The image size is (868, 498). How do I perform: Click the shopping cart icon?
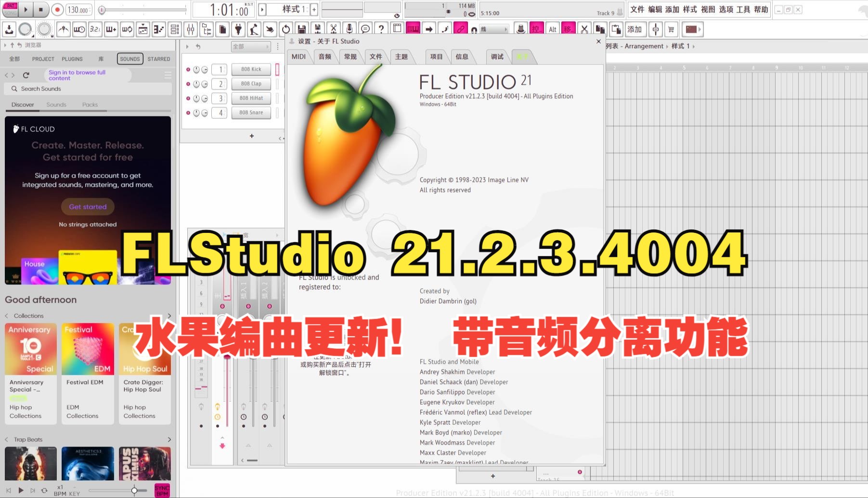[x=671, y=29]
